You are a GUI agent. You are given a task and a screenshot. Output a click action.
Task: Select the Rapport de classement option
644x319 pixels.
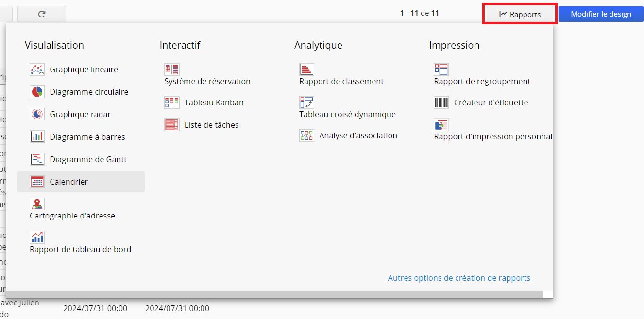click(x=341, y=81)
